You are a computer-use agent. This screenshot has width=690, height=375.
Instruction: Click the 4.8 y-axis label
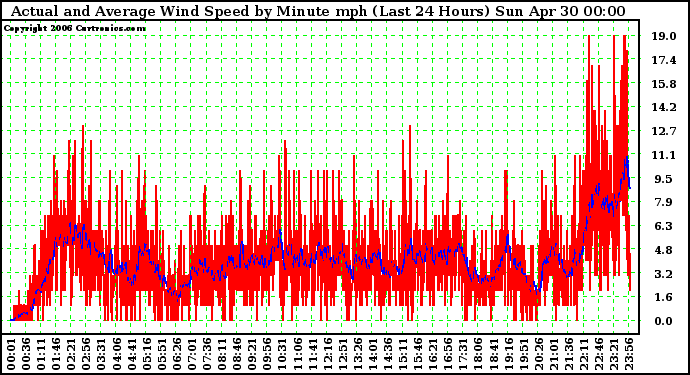[664, 250]
